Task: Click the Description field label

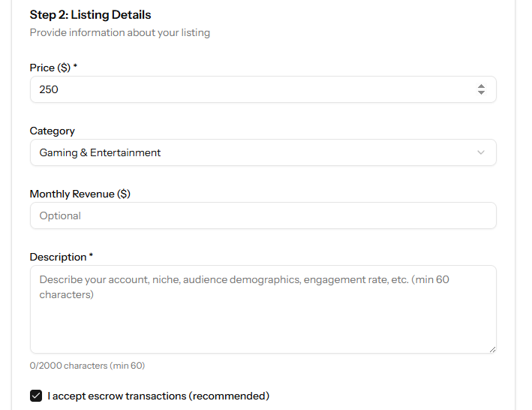Action: click(58, 258)
